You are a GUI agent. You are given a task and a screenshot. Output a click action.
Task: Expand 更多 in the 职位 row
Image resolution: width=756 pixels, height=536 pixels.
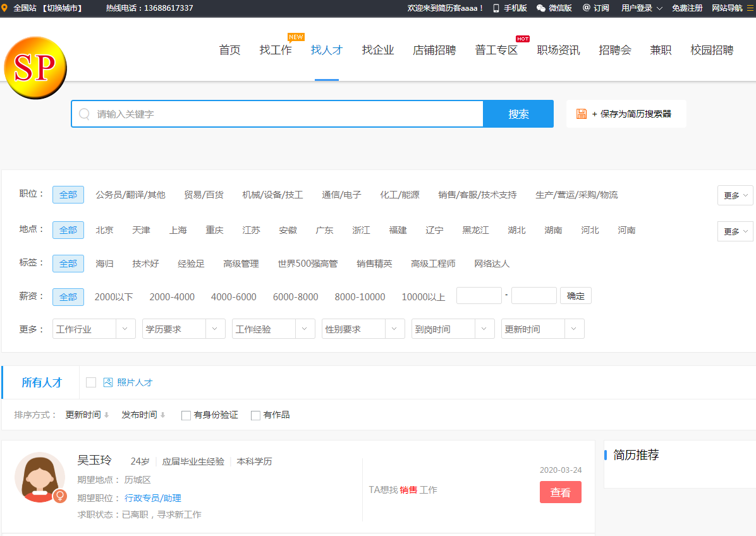point(735,195)
